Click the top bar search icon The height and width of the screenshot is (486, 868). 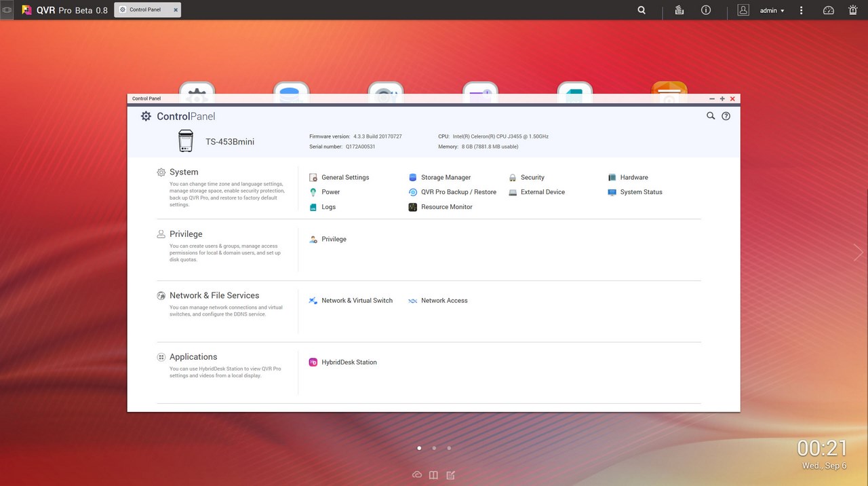point(642,10)
